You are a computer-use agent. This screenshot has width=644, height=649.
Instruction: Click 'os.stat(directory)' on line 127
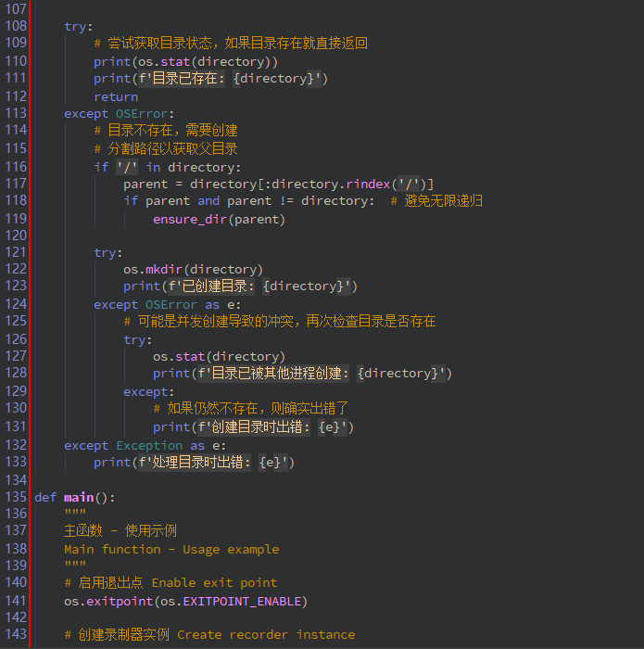[219, 357]
